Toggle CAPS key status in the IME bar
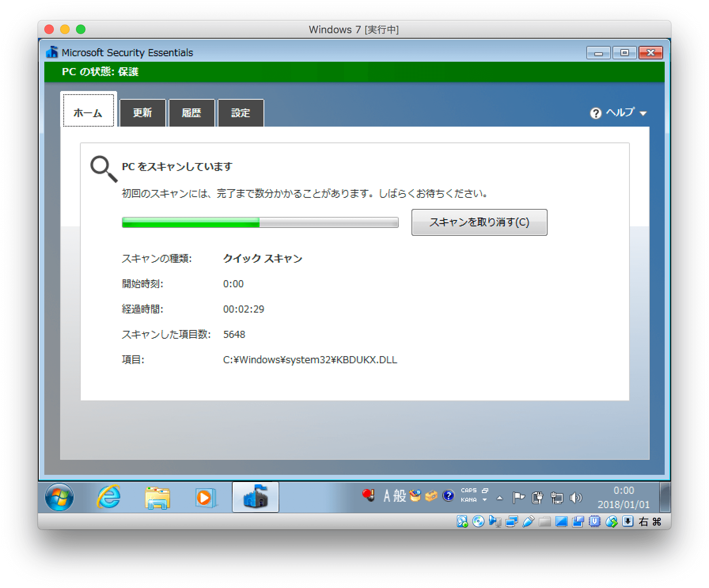Image resolution: width=709 pixels, height=588 pixels. pos(469,491)
